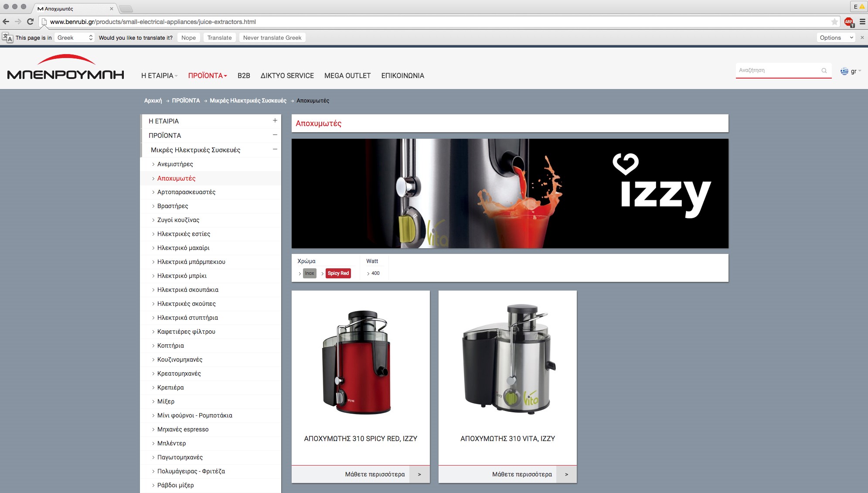Click Never translate Greek button

(x=272, y=38)
